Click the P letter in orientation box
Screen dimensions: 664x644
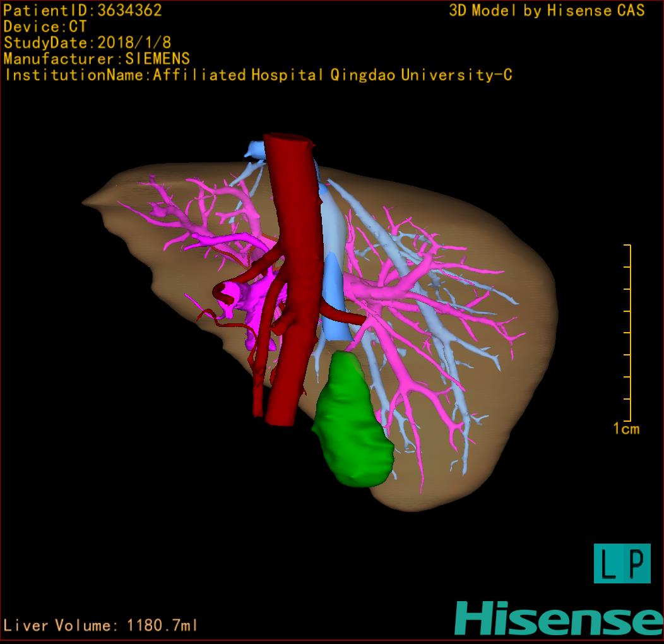(636, 563)
